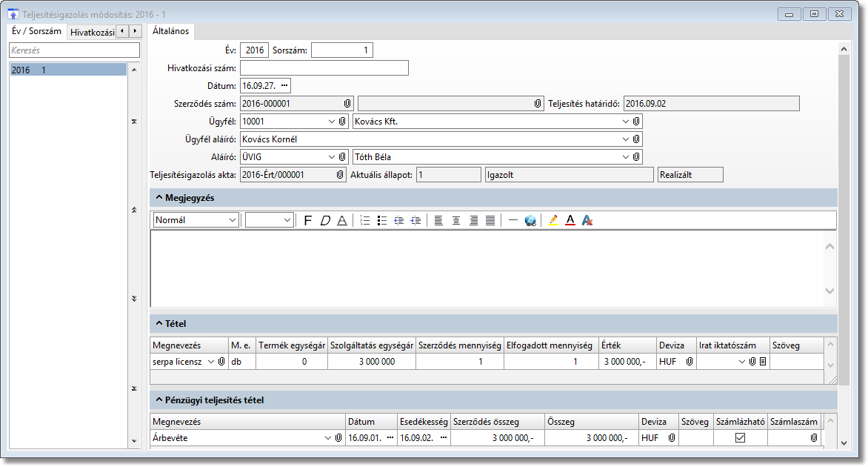
Task: Click the Esedékesség date ellipsis button
Action: [x=443, y=438]
